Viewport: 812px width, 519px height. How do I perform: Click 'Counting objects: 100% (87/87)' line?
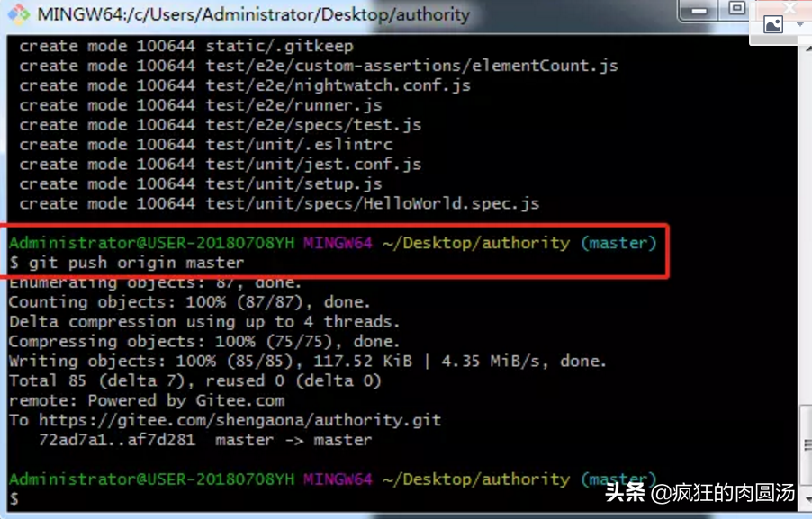click(x=190, y=301)
